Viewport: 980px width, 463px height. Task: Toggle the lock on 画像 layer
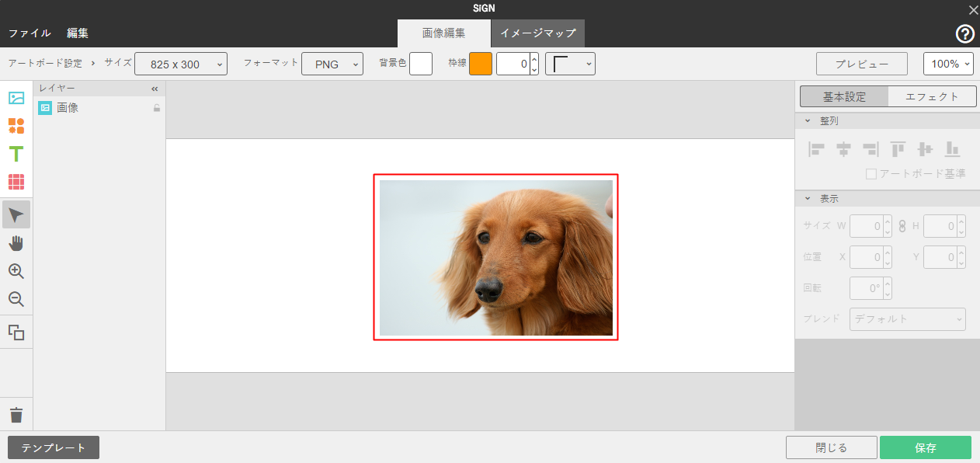156,108
